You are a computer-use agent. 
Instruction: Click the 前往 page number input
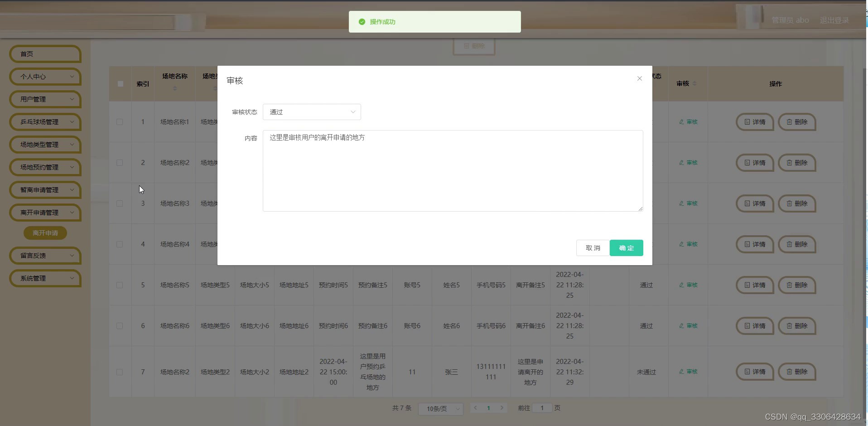(x=542, y=408)
